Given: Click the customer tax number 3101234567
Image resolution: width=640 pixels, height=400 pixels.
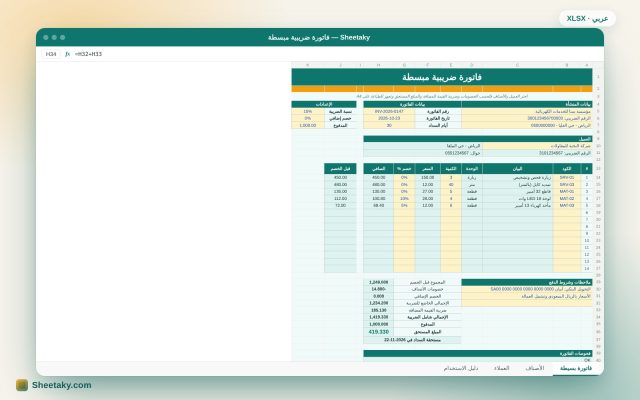Looking at the screenshot, I should click(x=537, y=153).
